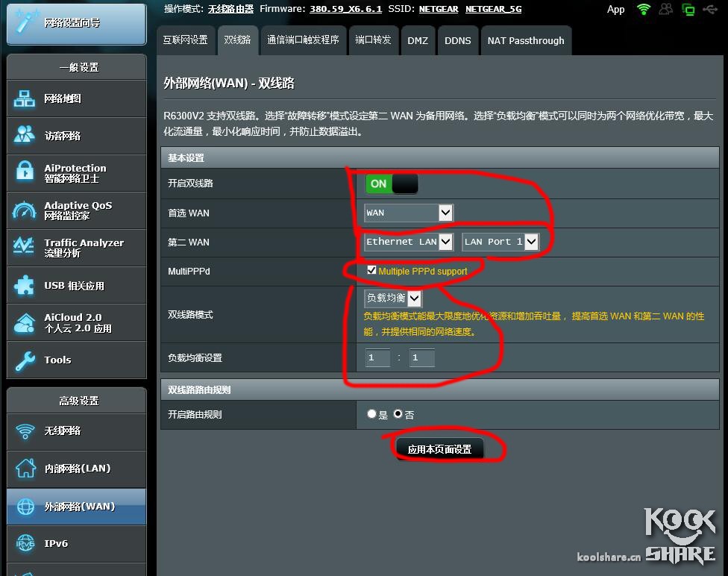This screenshot has width=728, height=576.
Task: Switch to the DDNS tab
Action: tap(457, 40)
